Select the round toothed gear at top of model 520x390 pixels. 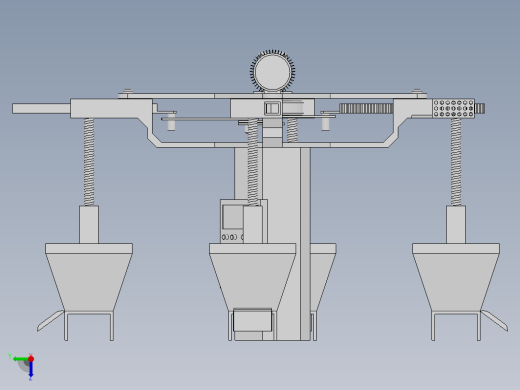272,71
